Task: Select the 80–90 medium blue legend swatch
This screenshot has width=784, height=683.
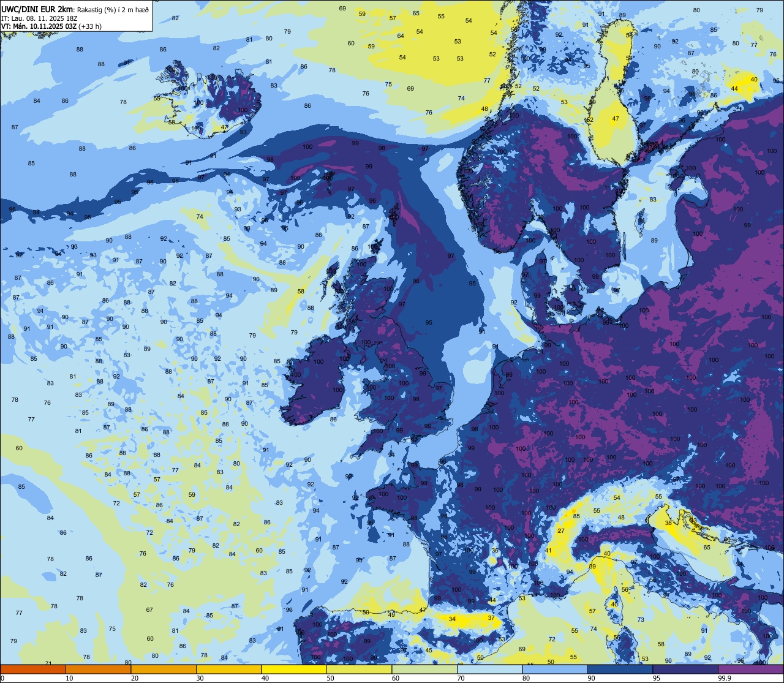Action: tap(555, 669)
